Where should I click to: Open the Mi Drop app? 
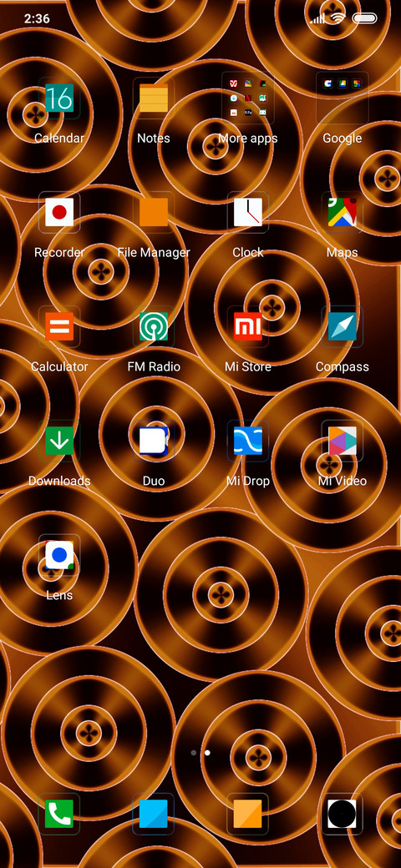tap(247, 441)
